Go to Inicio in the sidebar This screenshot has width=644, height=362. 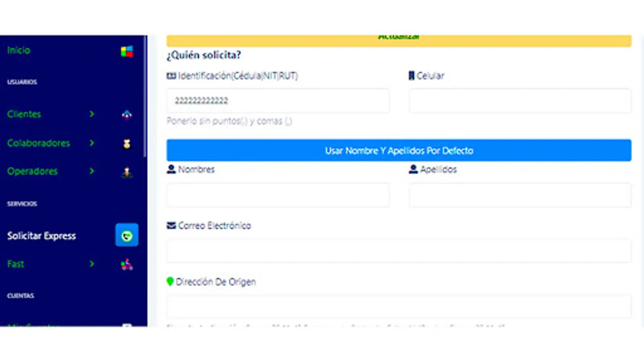point(19,50)
